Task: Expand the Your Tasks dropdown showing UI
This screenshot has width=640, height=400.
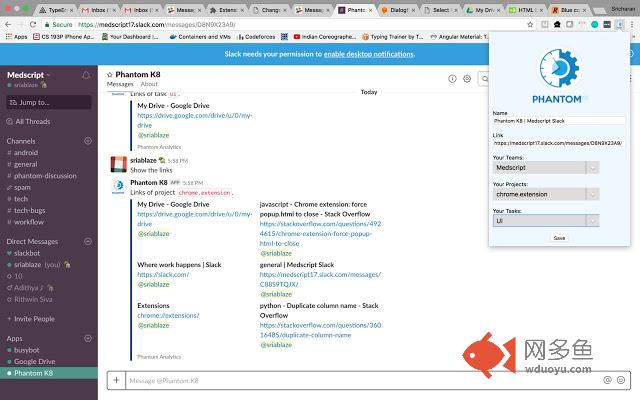Action: 546,221
